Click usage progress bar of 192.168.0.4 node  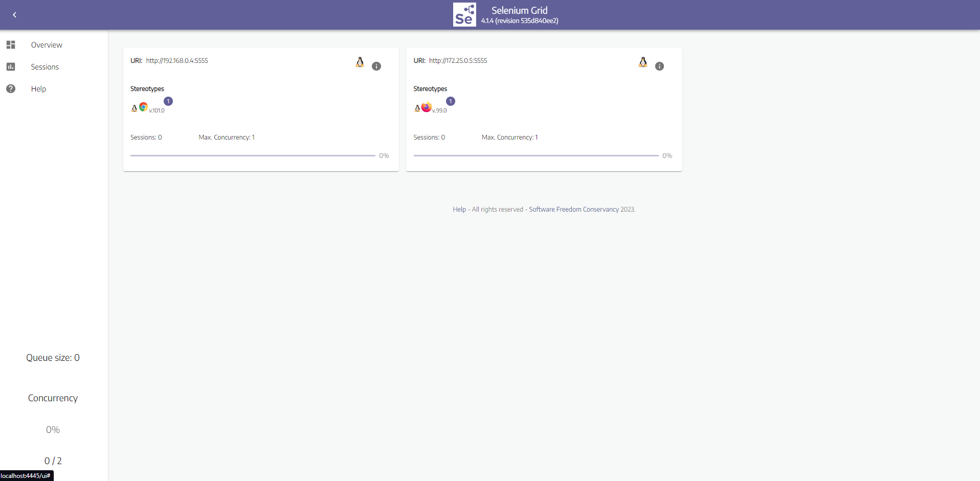[253, 155]
